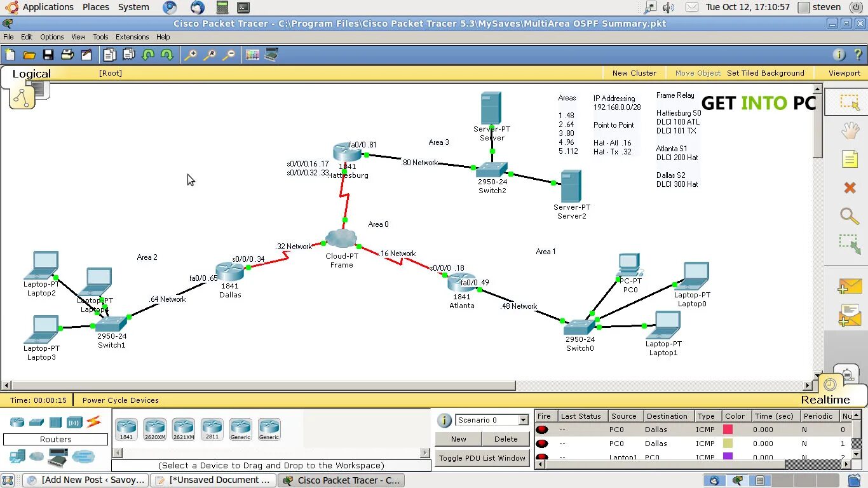
Task: Reset zoom with the R magnifier
Action: pyautogui.click(x=210, y=55)
